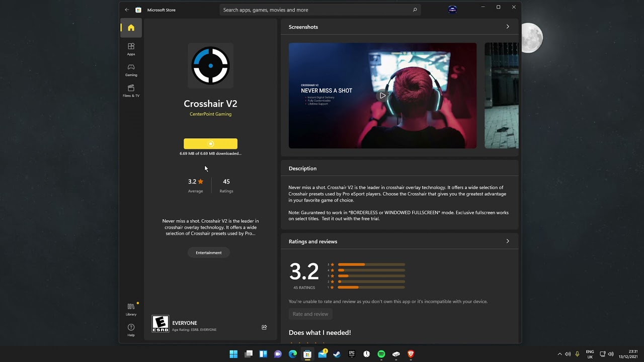The height and width of the screenshot is (362, 644).
Task: Click the disabled Rate and review button
Action: tap(310, 314)
